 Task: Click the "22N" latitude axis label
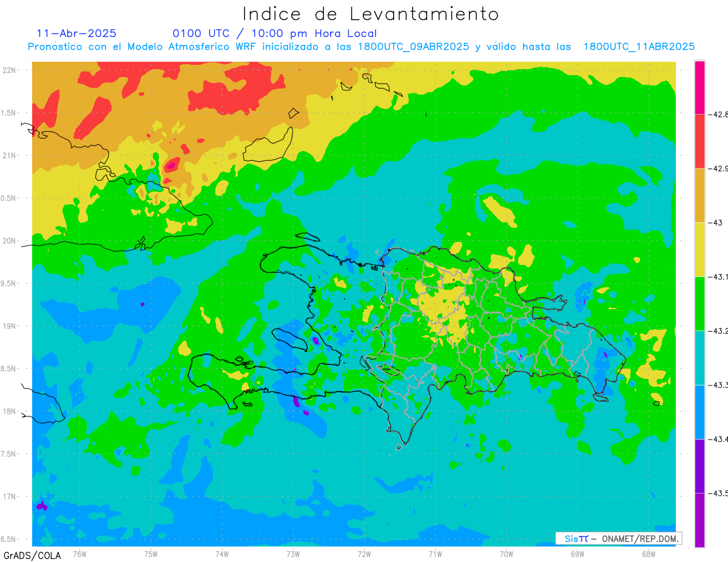tap(10, 70)
